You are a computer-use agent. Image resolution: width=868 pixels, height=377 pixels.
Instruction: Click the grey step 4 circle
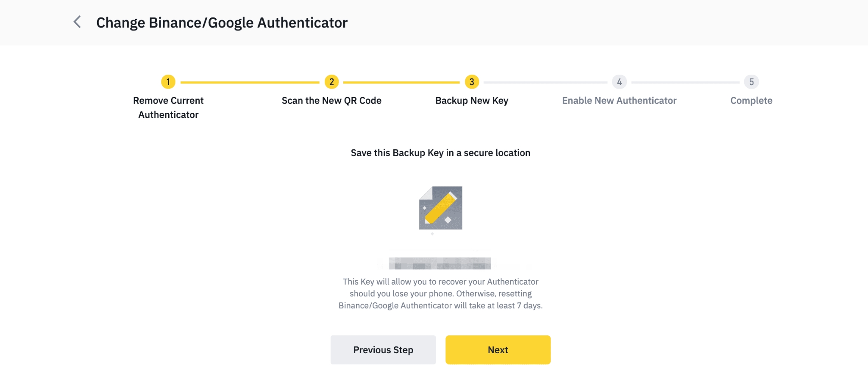619,82
